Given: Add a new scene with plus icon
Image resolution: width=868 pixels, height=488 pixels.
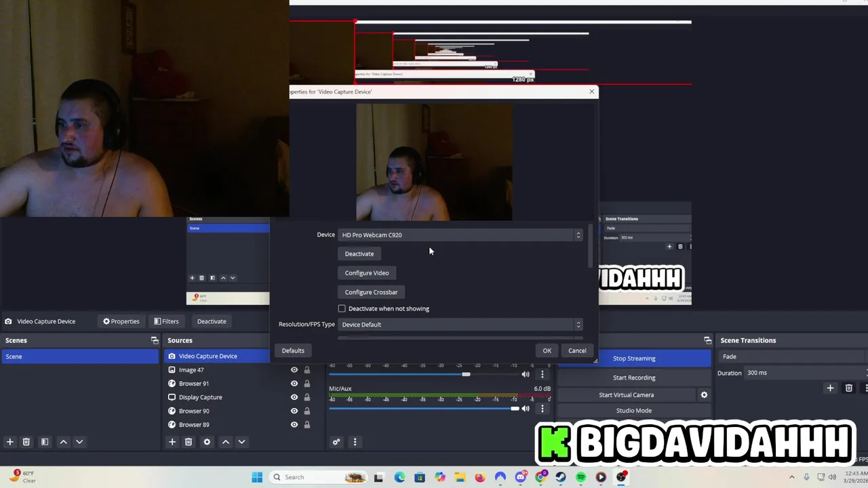Looking at the screenshot, I should [10, 442].
